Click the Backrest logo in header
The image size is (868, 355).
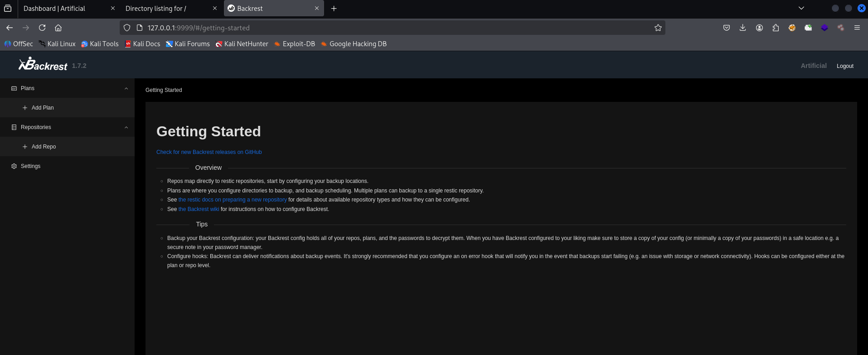click(x=43, y=65)
